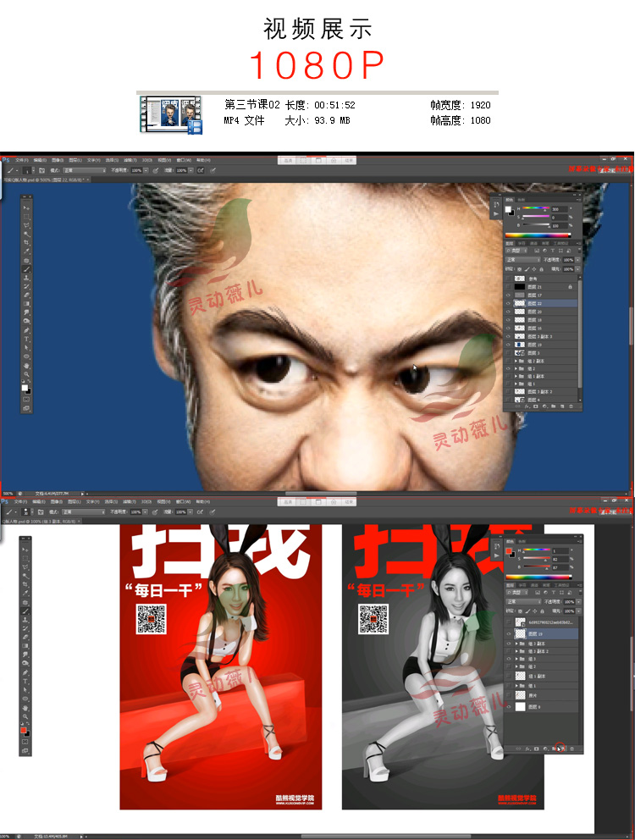Hide 图层 20 in the face-portrait Layers panel
635x840 pixels.
pos(508,312)
